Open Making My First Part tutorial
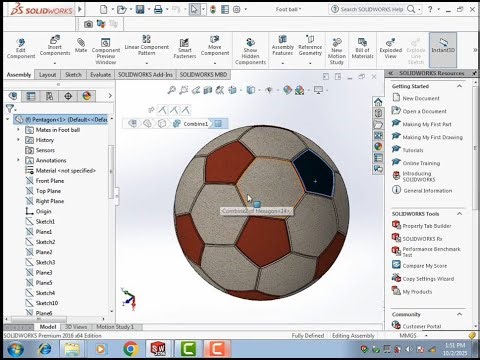Viewport: 480px width, 360px height. (427, 124)
